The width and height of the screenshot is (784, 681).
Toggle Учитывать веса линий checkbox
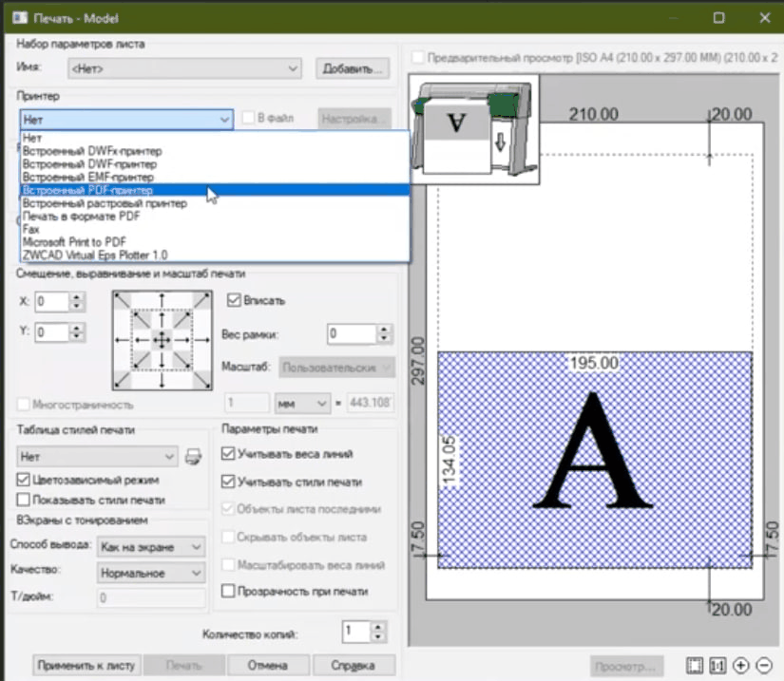228,454
